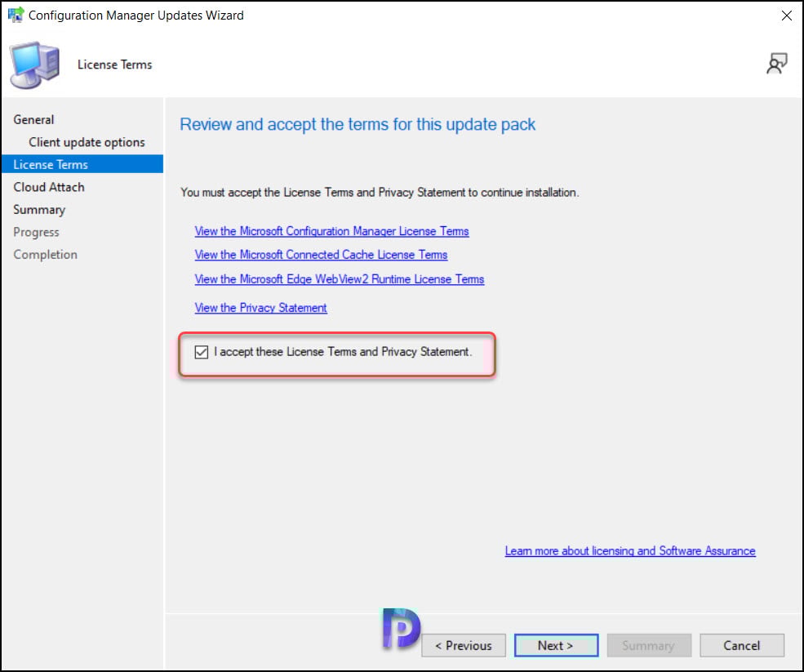Image resolution: width=804 pixels, height=672 pixels.
Task: View the Privacy Statement link
Action: [x=260, y=308]
